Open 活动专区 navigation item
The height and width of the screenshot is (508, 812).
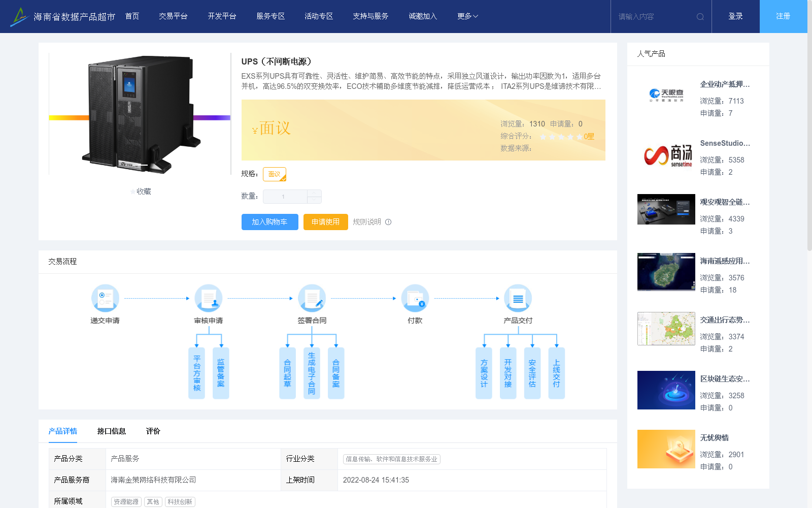click(319, 16)
